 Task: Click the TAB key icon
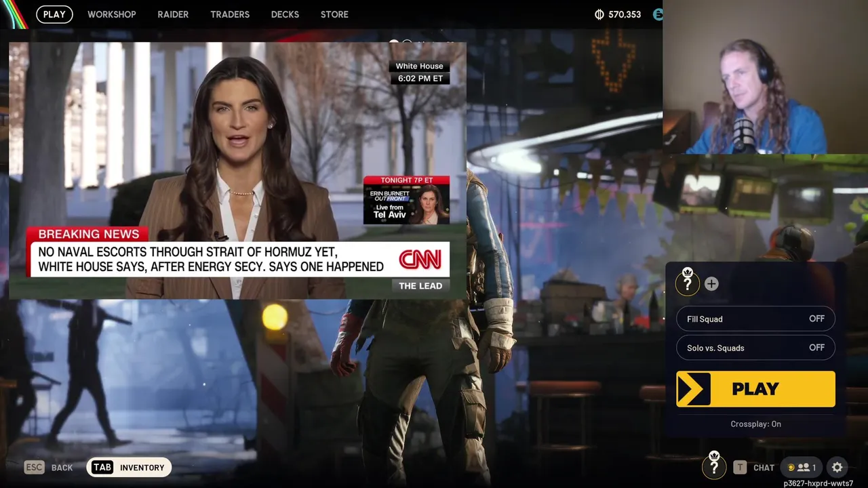[x=102, y=468]
